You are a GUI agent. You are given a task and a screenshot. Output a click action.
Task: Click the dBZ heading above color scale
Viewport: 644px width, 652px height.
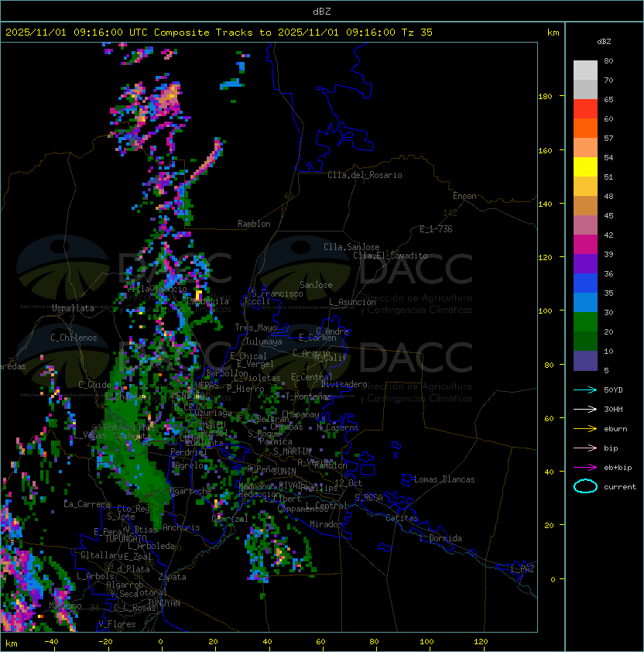point(604,42)
